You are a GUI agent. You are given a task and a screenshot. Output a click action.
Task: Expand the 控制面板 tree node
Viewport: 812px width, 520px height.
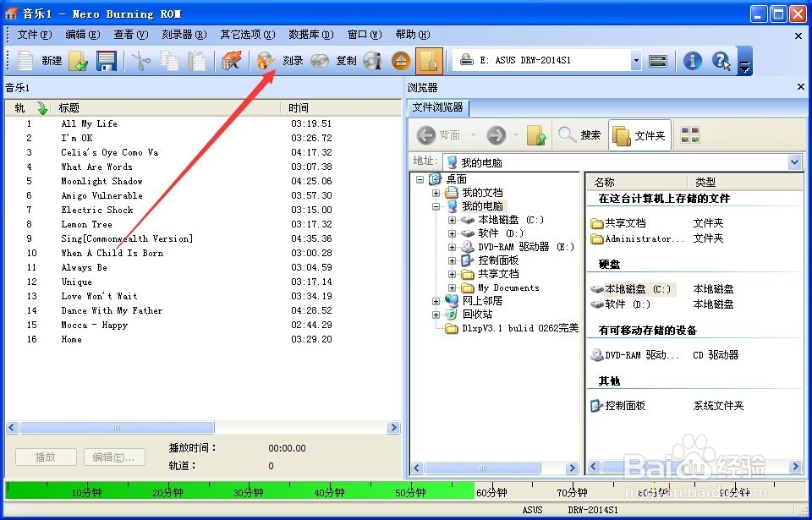pos(452,260)
